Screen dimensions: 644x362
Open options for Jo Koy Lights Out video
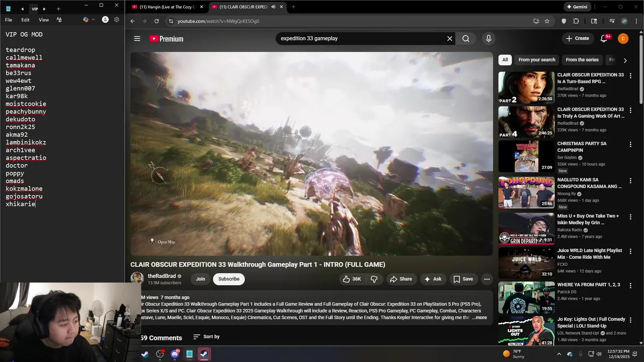(x=630, y=320)
